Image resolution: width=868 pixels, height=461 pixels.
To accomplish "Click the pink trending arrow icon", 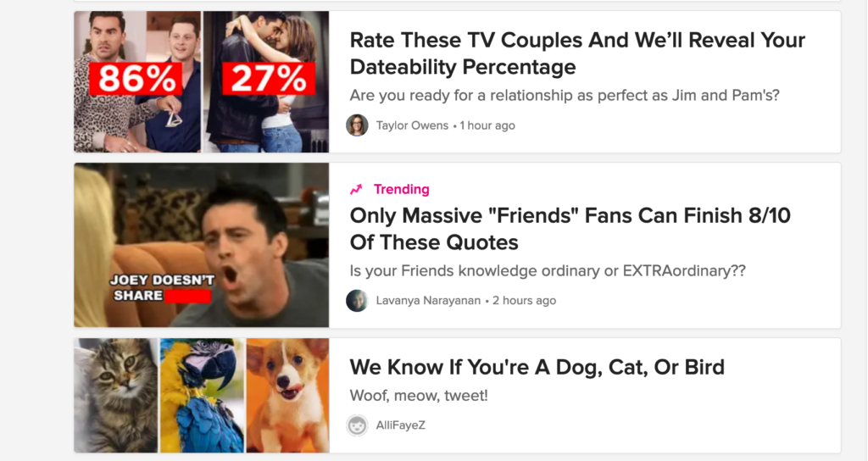I will click(357, 189).
